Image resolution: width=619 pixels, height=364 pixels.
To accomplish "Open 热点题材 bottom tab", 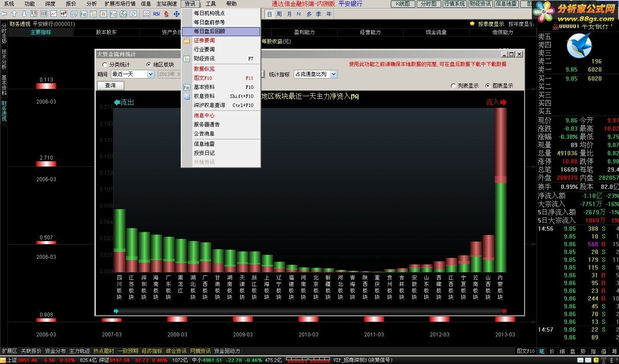I will coord(104,351).
